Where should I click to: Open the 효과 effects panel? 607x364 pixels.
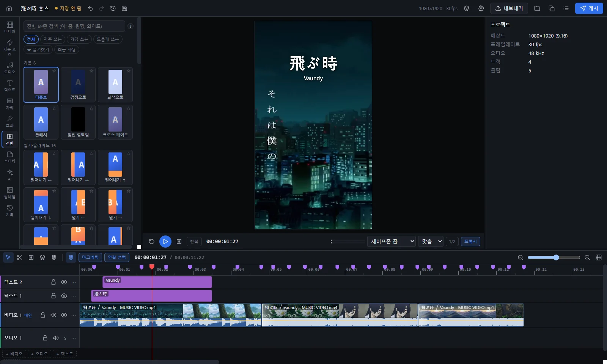9,121
